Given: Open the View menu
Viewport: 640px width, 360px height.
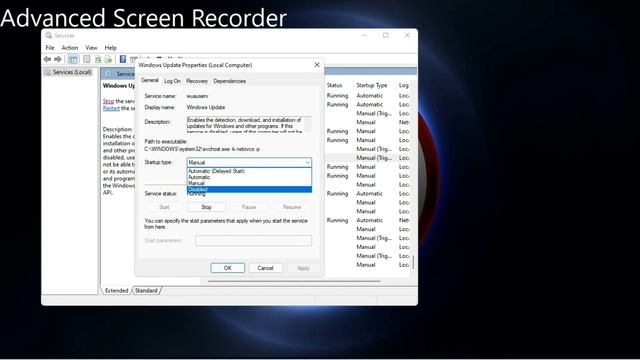Looking at the screenshot, I should (91, 48).
